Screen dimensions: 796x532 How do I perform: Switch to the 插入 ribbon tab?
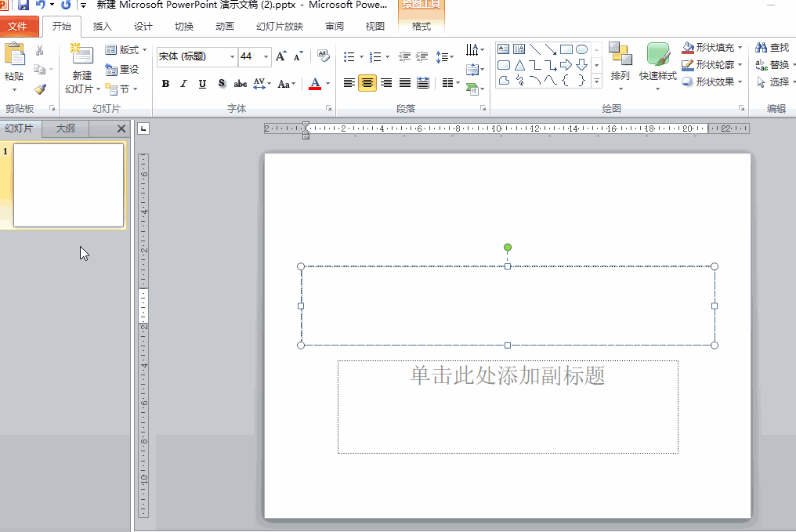pyautogui.click(x=103, y=26)
